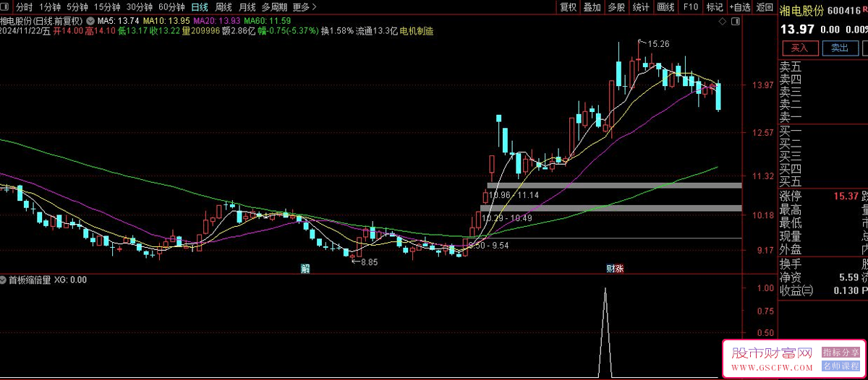The height and width of the screenshot is (380, 868).
Task: Open 统计 statistics tool
Action: click(640, 7)
